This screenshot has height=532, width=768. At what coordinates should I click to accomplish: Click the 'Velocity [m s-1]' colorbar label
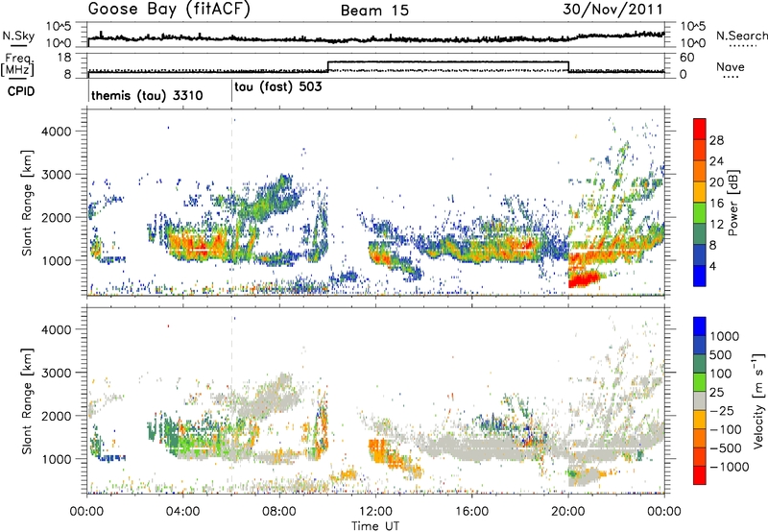758,400
